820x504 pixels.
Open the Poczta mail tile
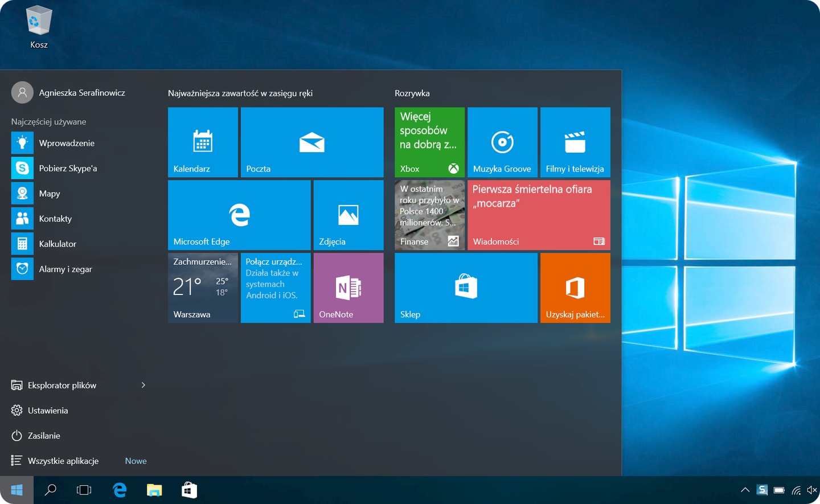click(x=312, y=142)
